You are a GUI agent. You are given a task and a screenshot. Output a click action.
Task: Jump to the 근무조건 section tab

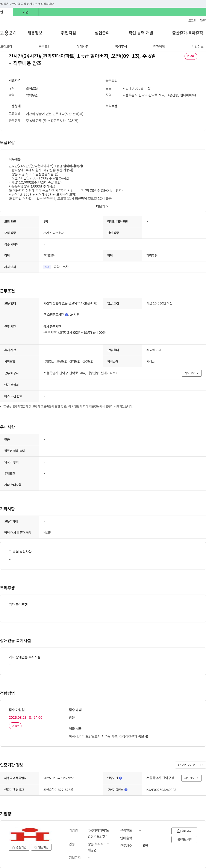(x=44, y=46)
